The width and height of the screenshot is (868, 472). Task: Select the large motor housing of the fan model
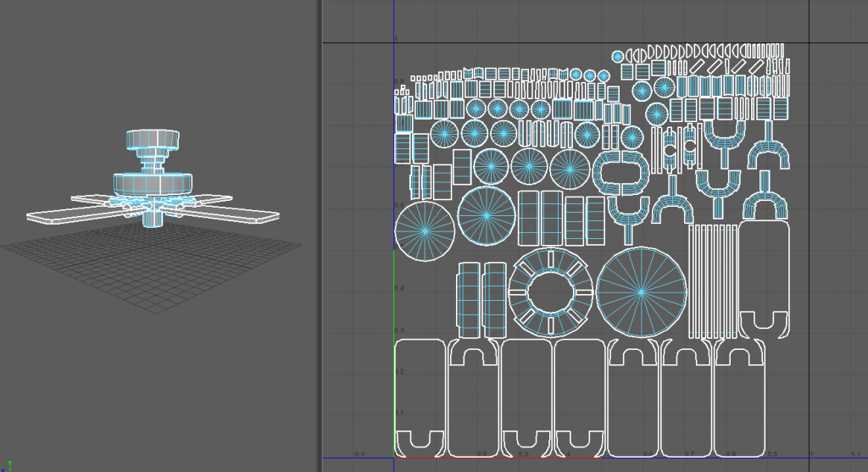pos(153,184)
